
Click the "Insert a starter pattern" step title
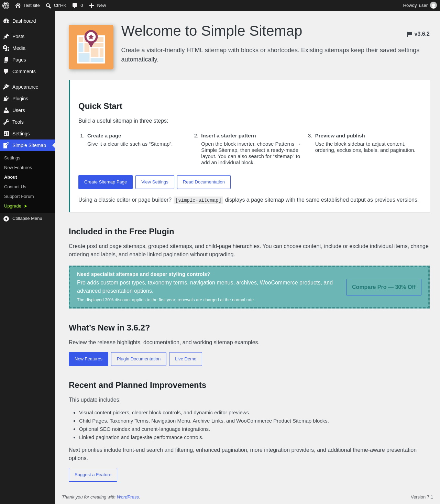click(229, 136)
